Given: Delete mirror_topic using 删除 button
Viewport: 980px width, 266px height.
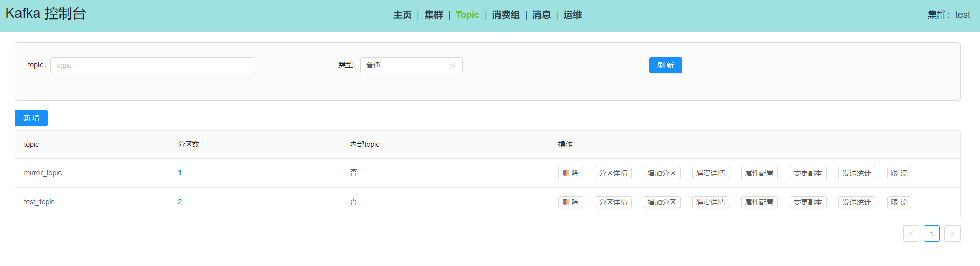Looking at the screenshot, I should 570,173.
